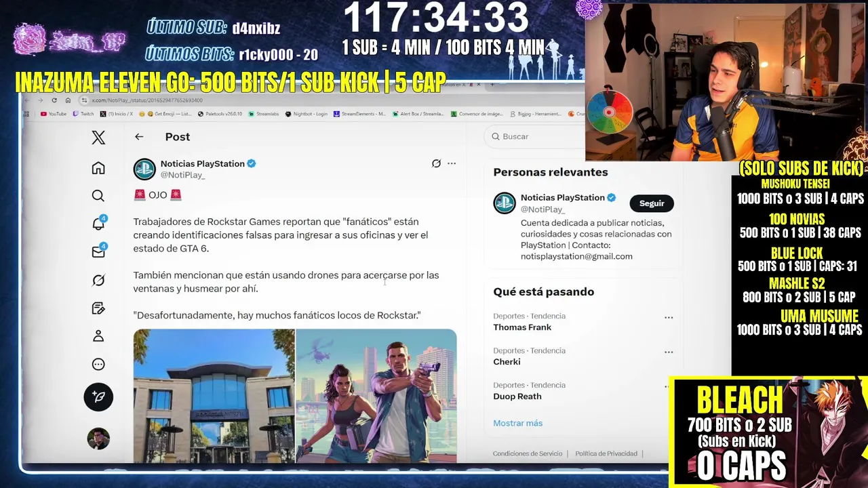This screenshot has width=868, height=488.
Task: Open three-dot menu for Cherki trend
Action: pyautogui.click(x=669, y=352)
